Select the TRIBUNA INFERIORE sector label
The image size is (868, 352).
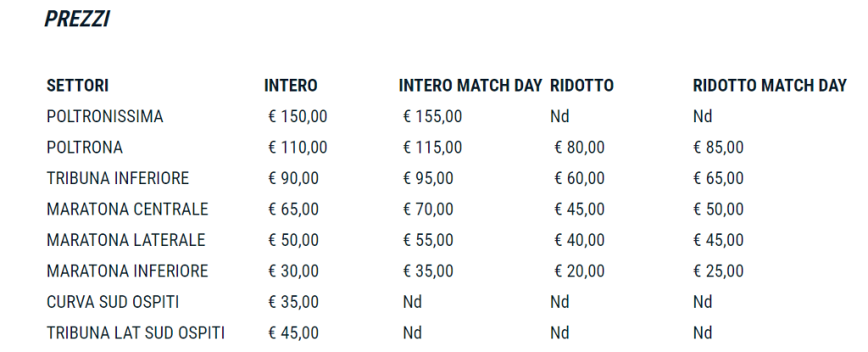tap(118, 179)
